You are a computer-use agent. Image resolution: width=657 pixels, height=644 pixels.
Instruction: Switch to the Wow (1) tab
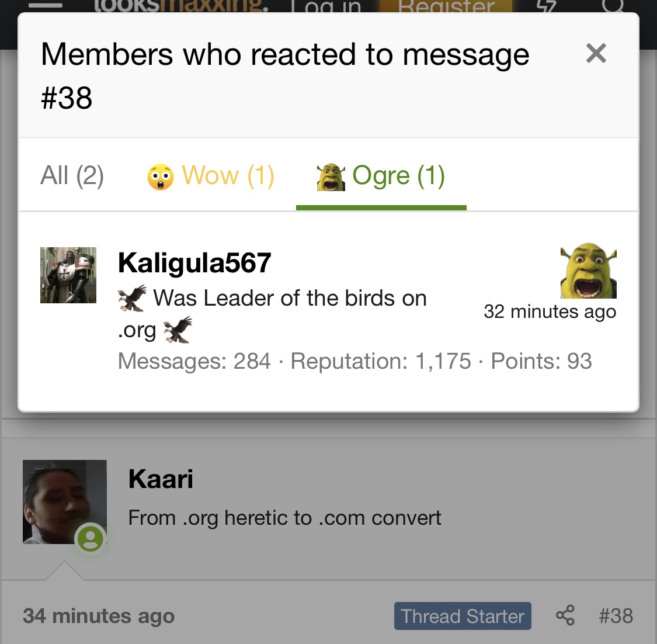[211, 175]
